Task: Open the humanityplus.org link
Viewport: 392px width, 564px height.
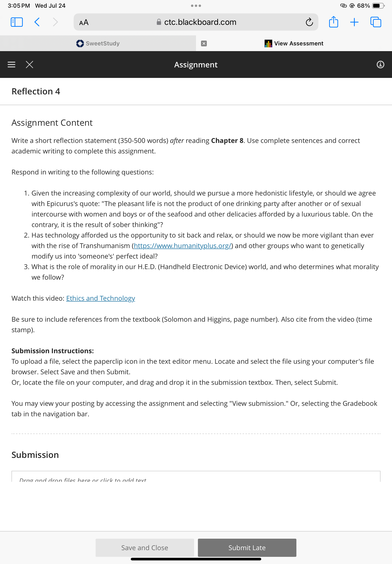Action: click(182, 245)
